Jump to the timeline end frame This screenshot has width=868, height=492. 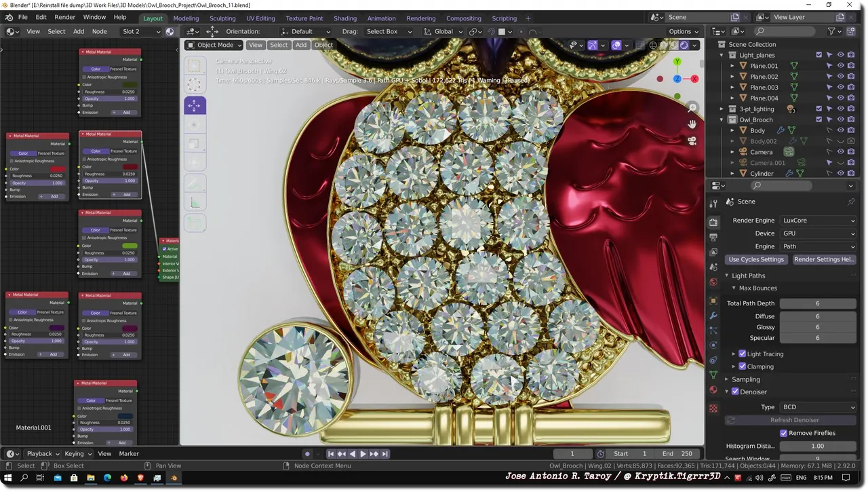click(384, 454)
